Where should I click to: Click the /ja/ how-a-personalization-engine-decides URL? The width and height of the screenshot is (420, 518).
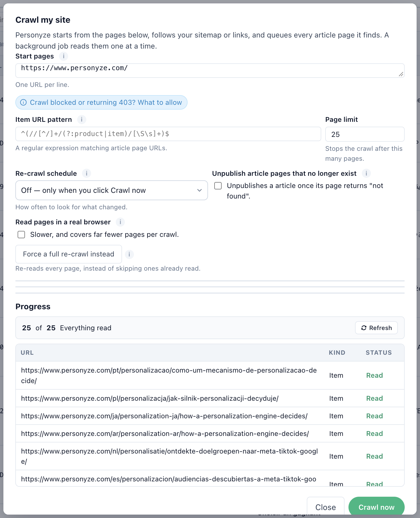164,416
